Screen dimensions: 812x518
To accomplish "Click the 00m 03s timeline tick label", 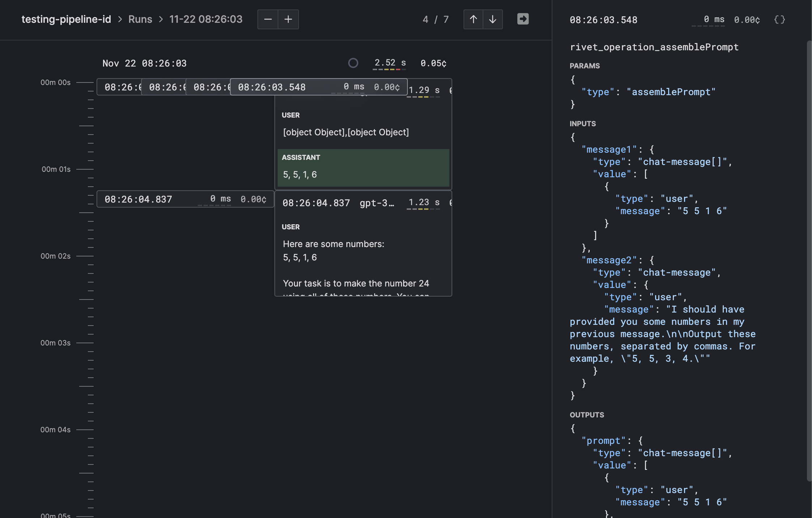I will pos(55,343).
